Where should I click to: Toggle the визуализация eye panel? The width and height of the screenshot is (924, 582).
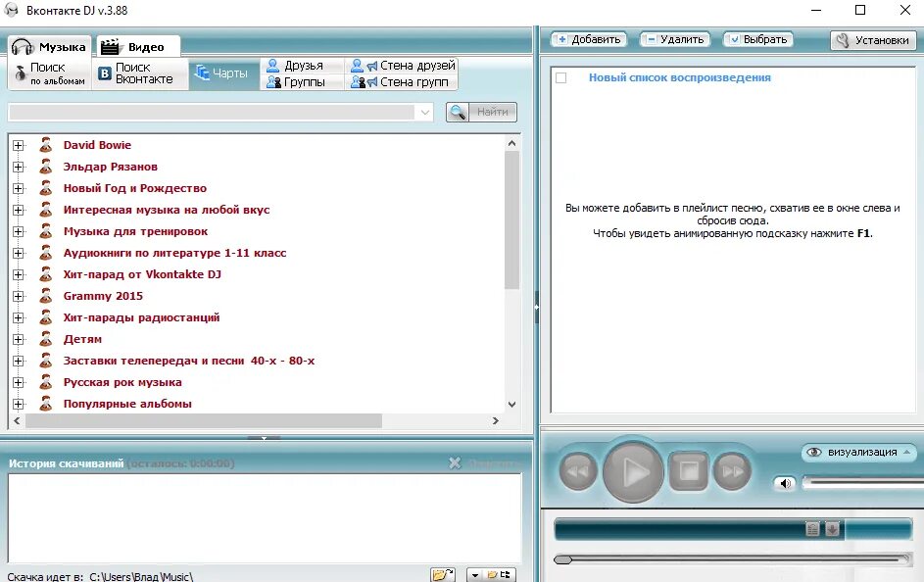click(x=858, y=453)
